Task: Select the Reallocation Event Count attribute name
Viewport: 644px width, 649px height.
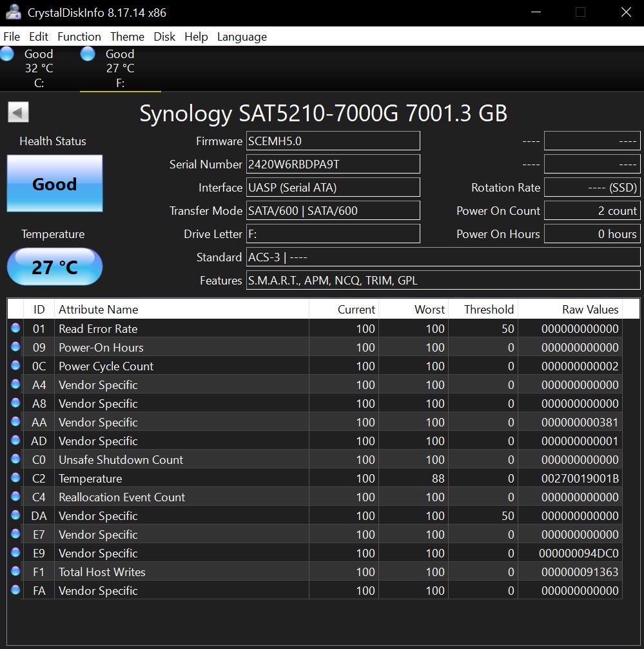Action: [122, 497]
